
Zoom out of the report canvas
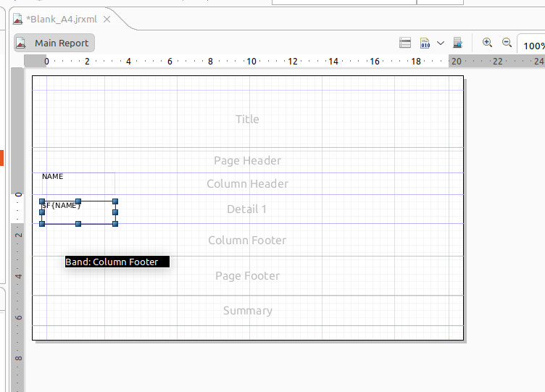pyautogui.click(x=507, y=43)
